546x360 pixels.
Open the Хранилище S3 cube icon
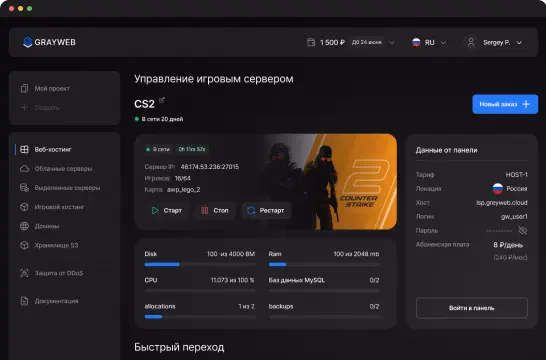24,245
